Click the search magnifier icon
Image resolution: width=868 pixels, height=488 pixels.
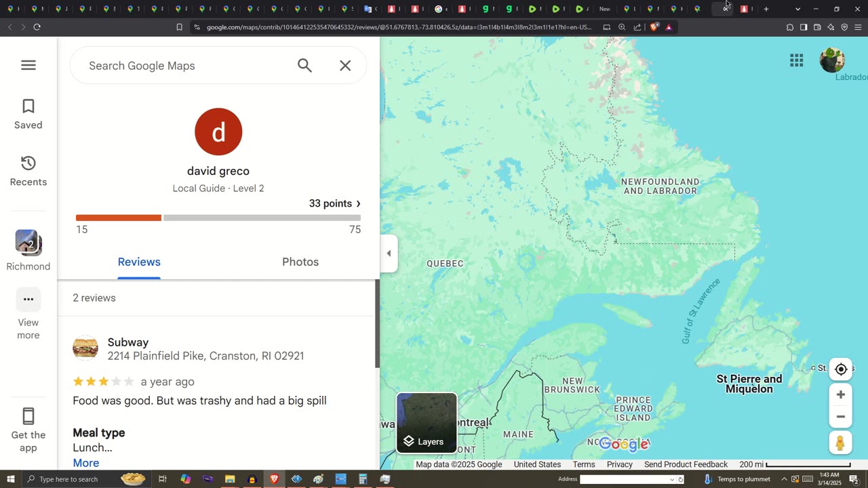pyautogui.click(x=304, y=66)
